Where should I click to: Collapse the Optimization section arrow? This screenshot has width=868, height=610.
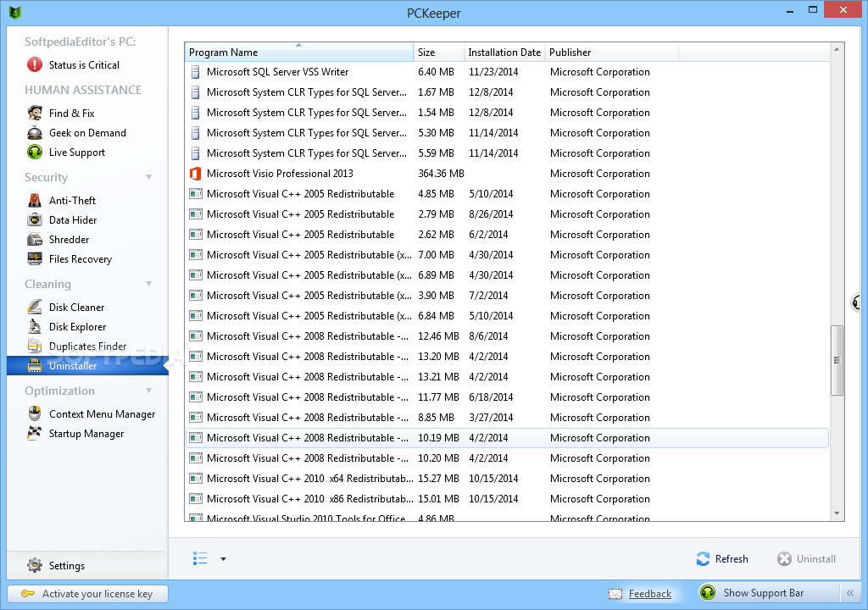point(149,391)
